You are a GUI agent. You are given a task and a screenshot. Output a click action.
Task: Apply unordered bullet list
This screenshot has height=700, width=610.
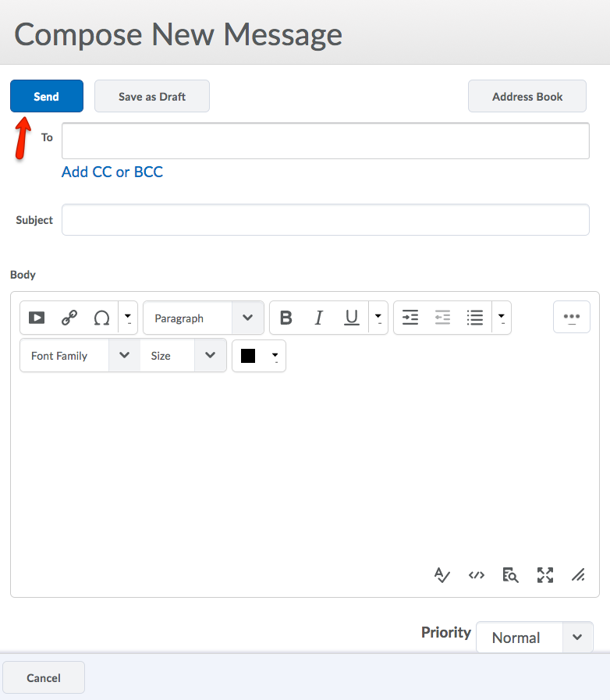click(475, 318)
